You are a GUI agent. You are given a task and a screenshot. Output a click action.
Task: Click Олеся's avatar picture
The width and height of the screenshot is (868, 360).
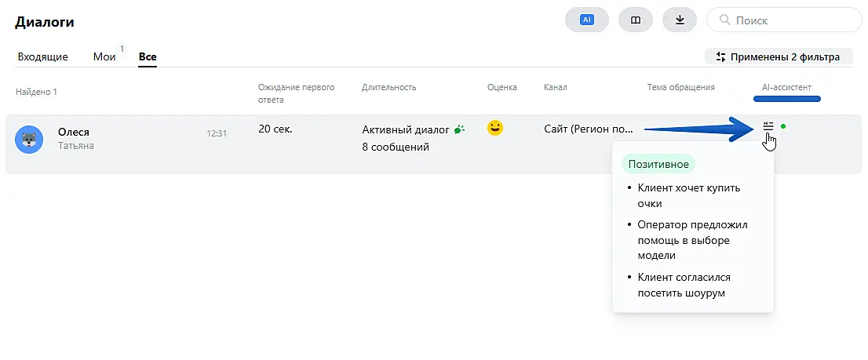click(x=29, y=140)
